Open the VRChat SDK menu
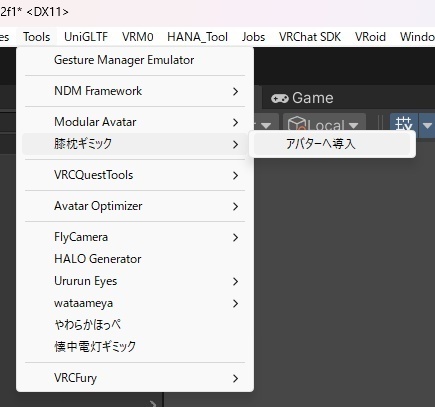435x407 pixels. tap(310, 37)
